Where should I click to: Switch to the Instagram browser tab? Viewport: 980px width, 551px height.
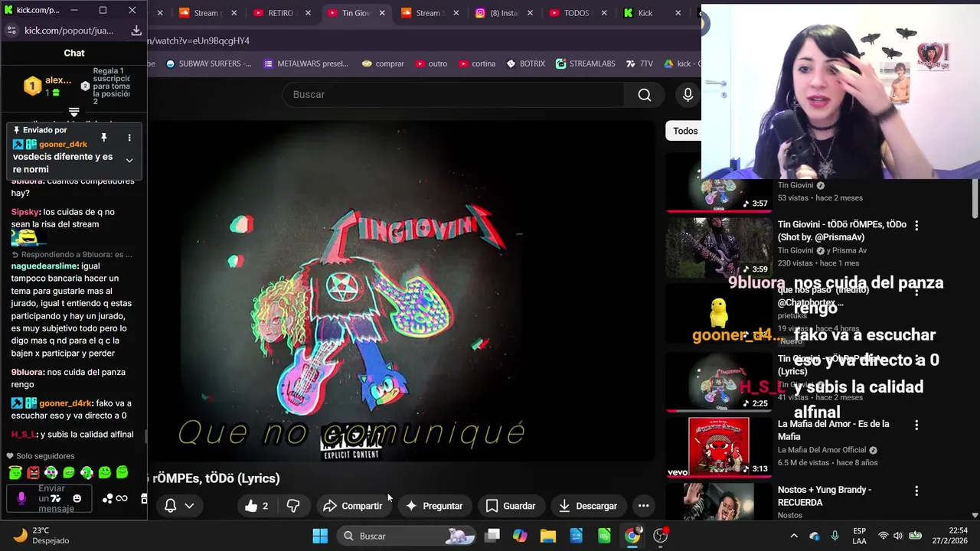click(505, 13)
